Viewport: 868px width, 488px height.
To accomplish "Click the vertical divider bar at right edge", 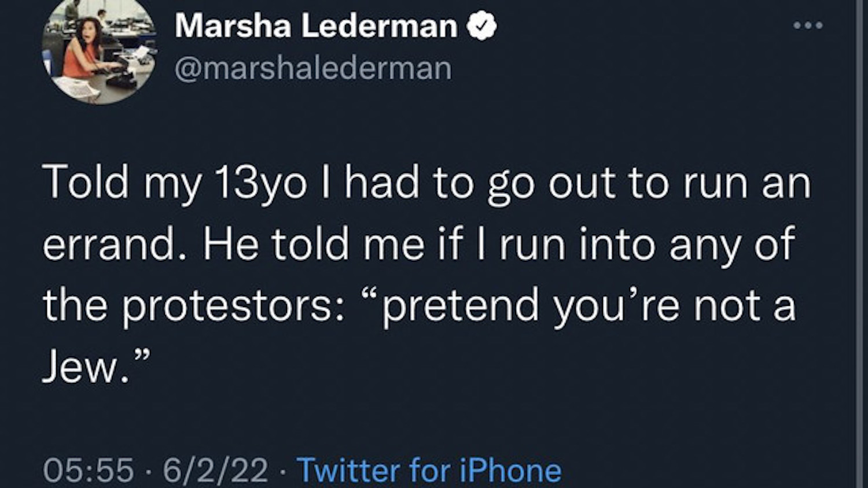I will (x=860, y=243).
